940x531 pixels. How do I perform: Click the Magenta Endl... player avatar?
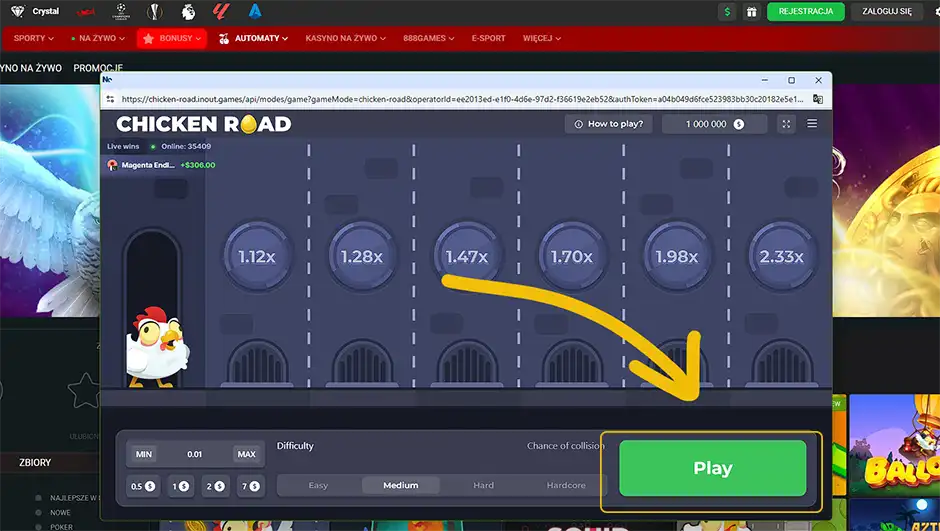(112, 165)
